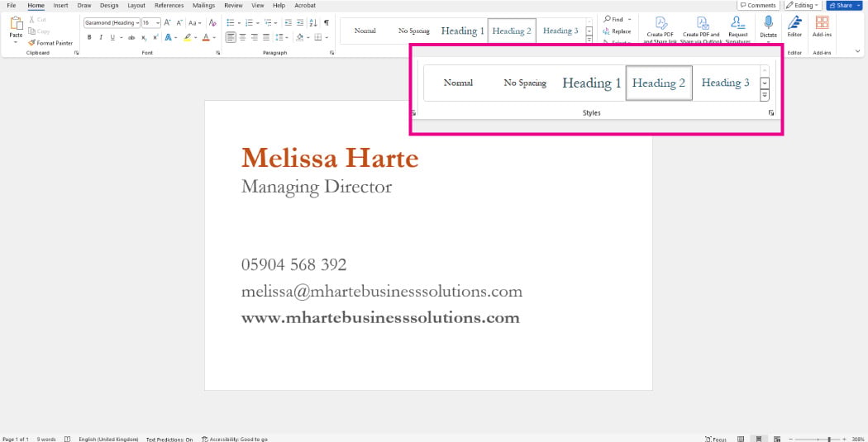Apply subscript formatting

coord(144,38)
